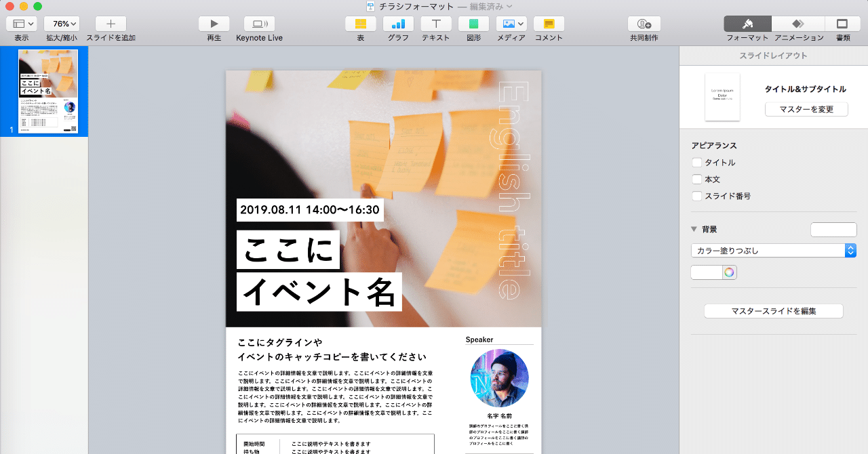Insert a shape (図形)
Image resolution: width=868 pixels, height=454 pixels.
[473, 24]
